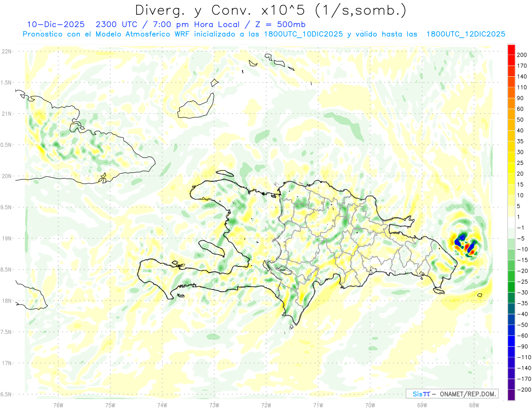The image size is (532, 411).
Task: Click the '0.5N' latitude axis label
Action: tap(6, 145)
